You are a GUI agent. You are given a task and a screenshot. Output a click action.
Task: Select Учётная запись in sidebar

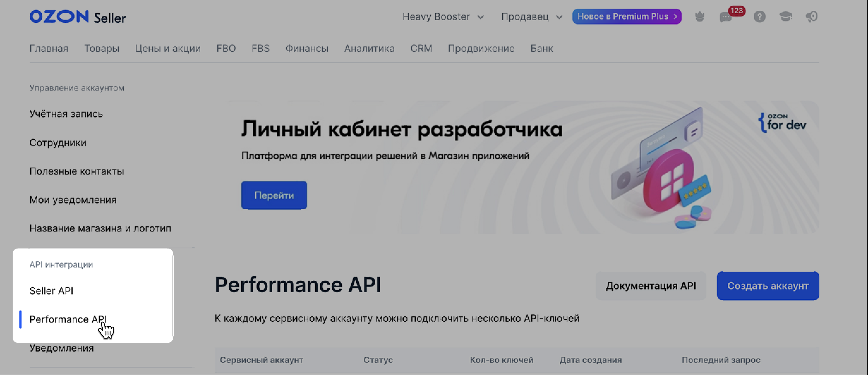[66, 114]
